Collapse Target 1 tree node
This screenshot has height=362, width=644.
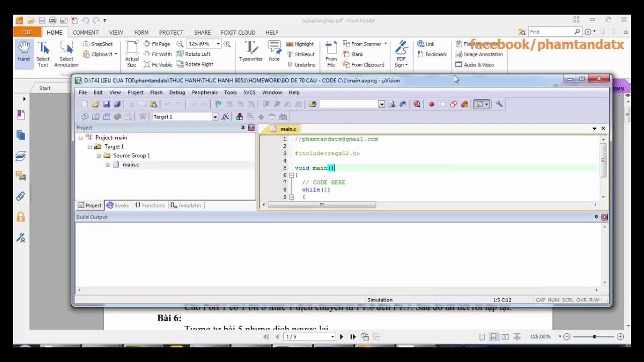point(90,147)
